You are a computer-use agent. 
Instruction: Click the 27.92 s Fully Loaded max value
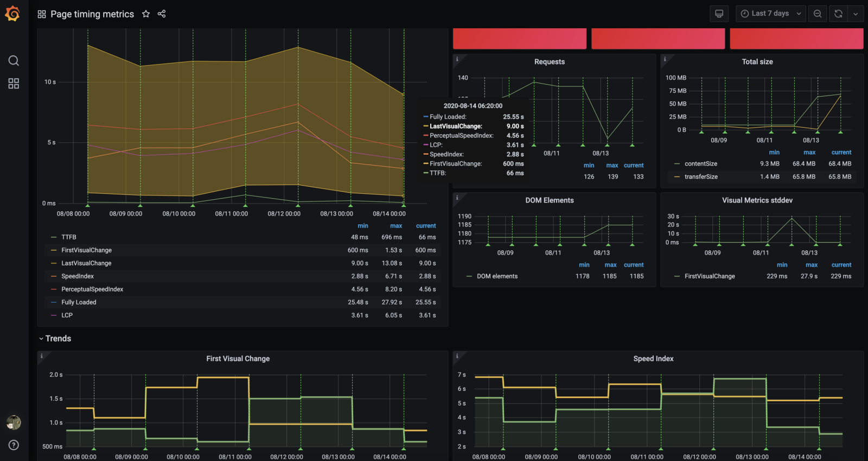[x=392, y=302]
